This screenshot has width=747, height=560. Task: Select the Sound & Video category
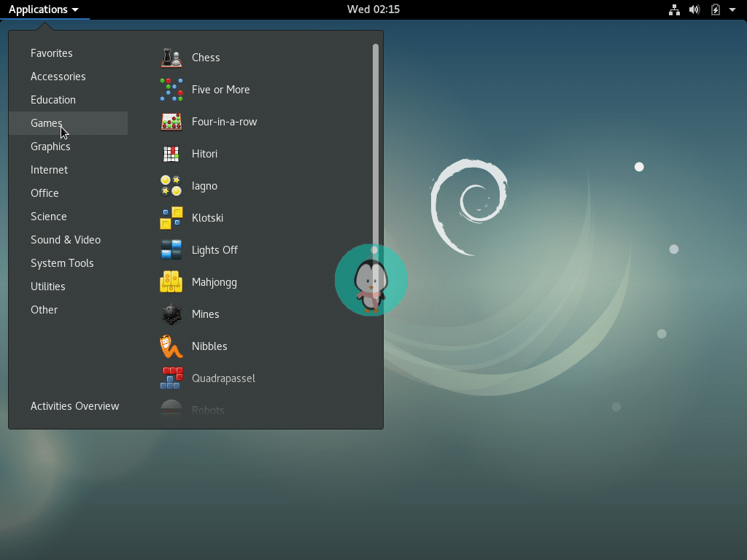tap(65, 239)
